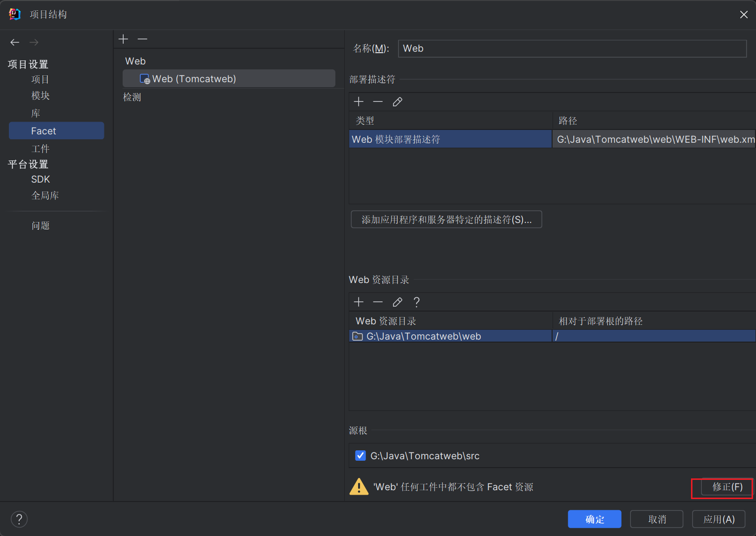Select the Web 模块部署描述符 table row
The image size is (756, 536).
[450, 139]
